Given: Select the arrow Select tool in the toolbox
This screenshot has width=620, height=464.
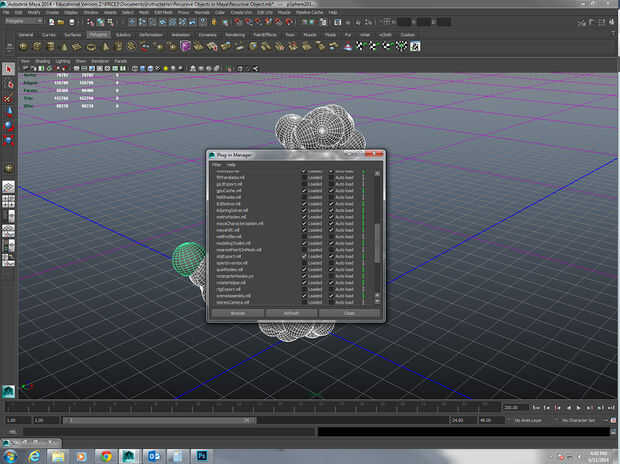Looking at the screenshot, I should [x=9, y=69].
